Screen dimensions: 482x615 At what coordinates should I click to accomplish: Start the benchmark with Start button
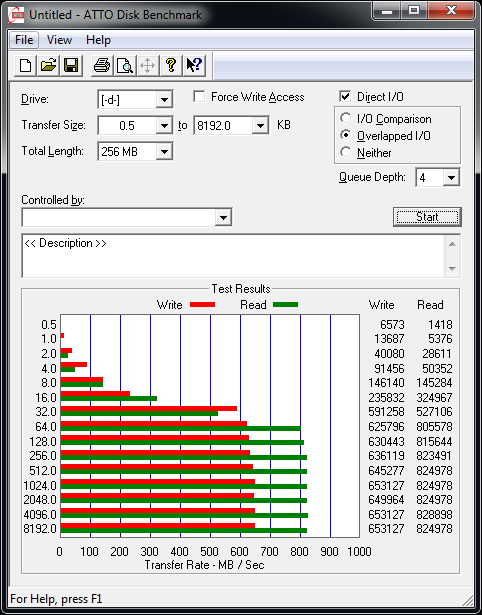click(427, 217)
